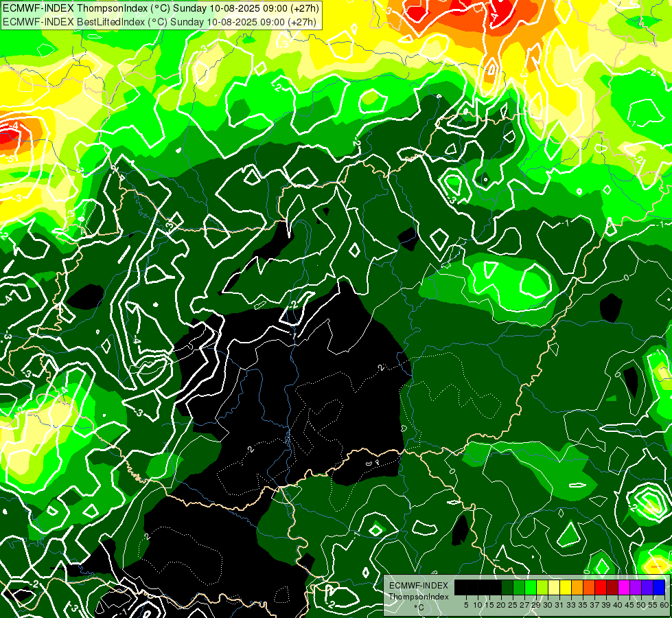Click the legend tick label '30'
This screenshot has width=672, height=618.
(548, 605)
